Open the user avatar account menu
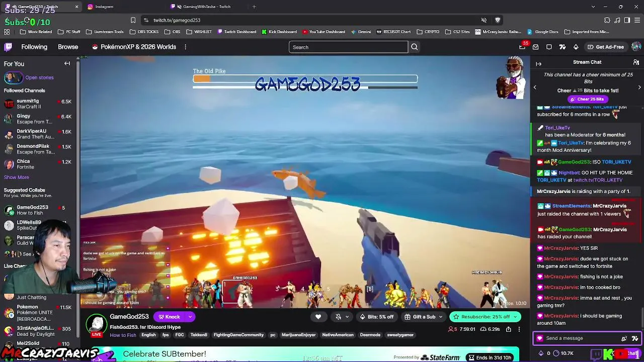 click(x=636, y=47)
